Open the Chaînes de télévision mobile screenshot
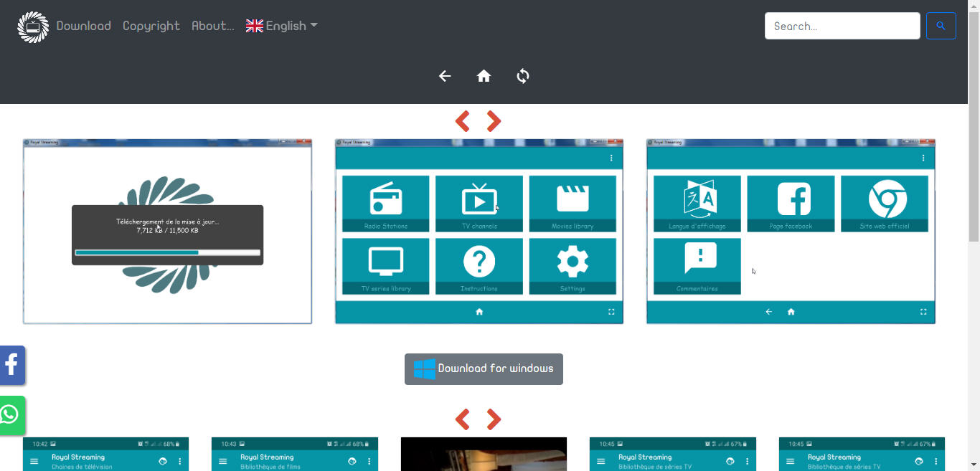The height and width of the screenshot is (471, 980). coord(106,454)
